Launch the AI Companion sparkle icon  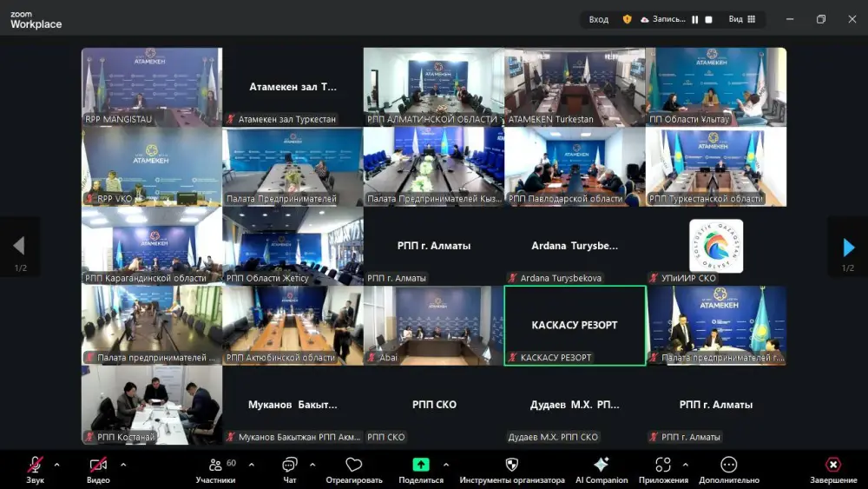click(x=601, y=466)
